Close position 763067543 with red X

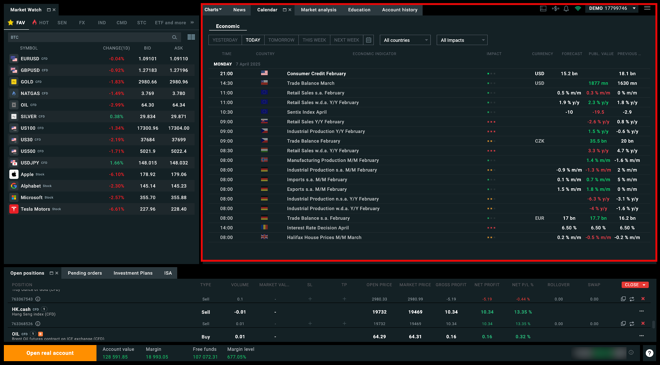point(643,299)
